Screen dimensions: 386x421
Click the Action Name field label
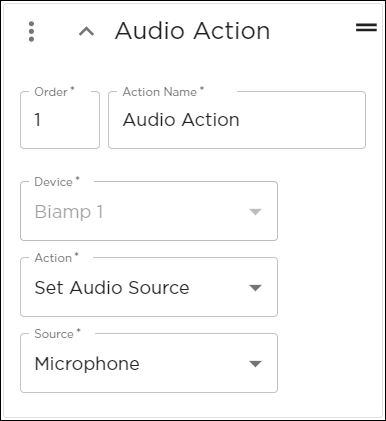[163, 92]
